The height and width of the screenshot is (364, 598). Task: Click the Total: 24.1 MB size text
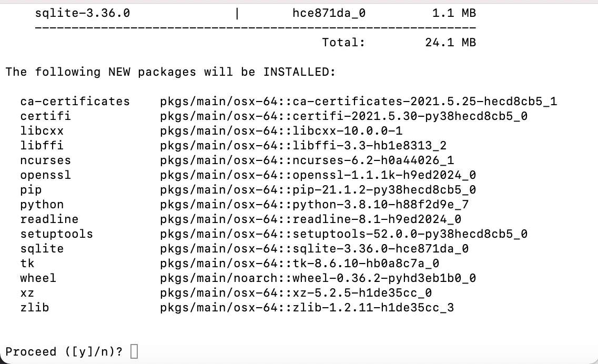399,43
